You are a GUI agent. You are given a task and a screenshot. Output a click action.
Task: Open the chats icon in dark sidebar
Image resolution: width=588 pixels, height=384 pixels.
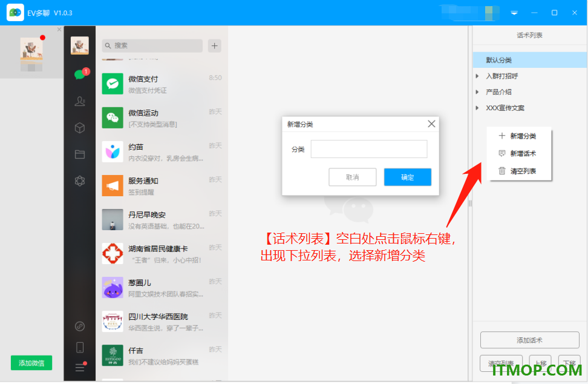(x=80, y=74)
